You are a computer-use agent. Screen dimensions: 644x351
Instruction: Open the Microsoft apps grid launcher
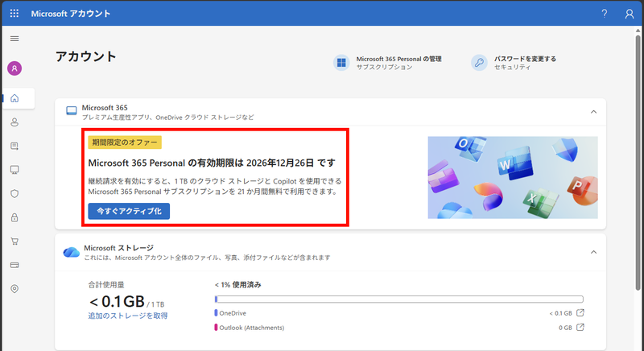14,14
